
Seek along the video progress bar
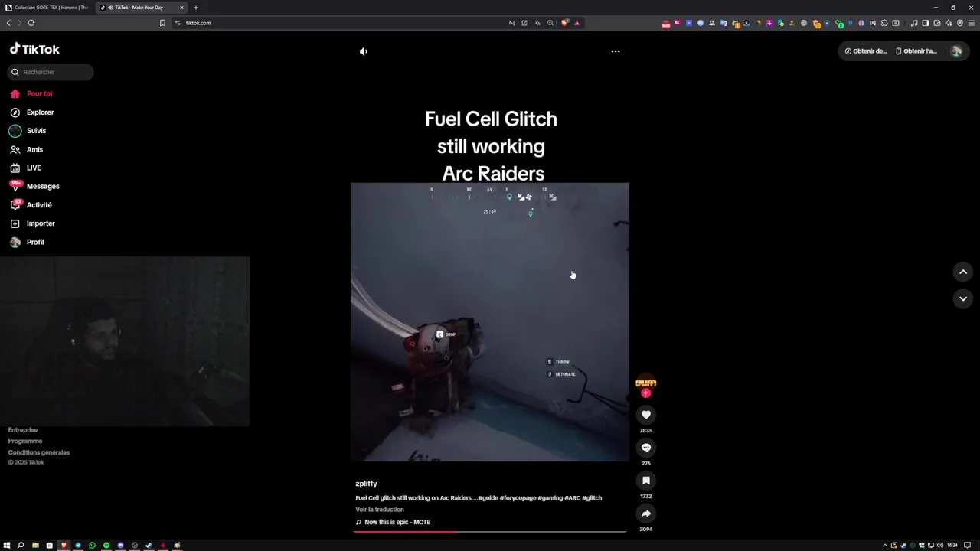point(490,531)
